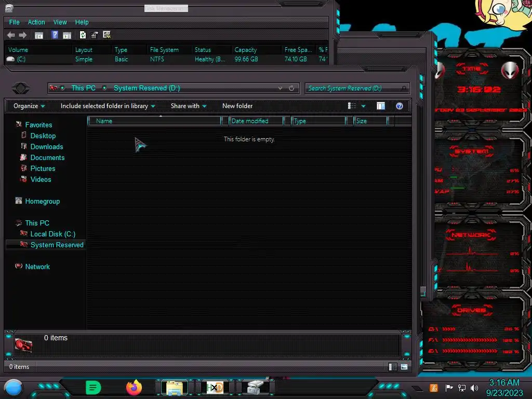Click the Capacity column header in Disk Management

[257, 49]
